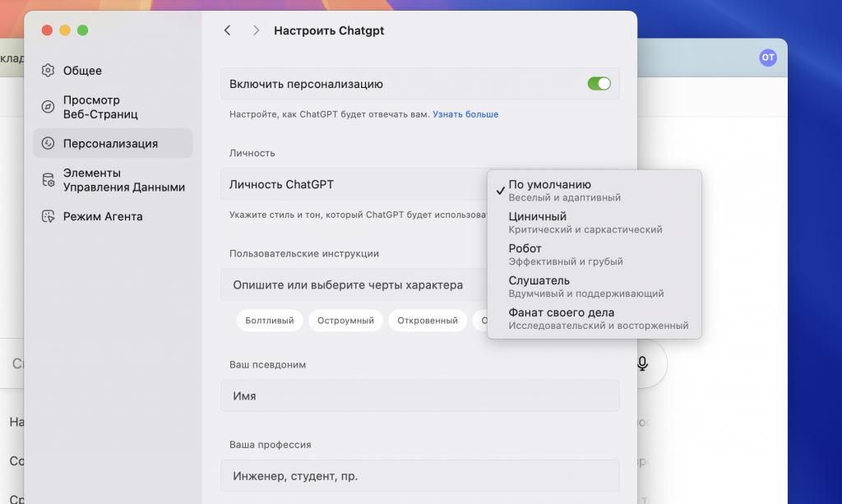The height and width of the screenshot is (504, 842).
Task: Click the Ваша профессия input field
Action: click(419, 476)
